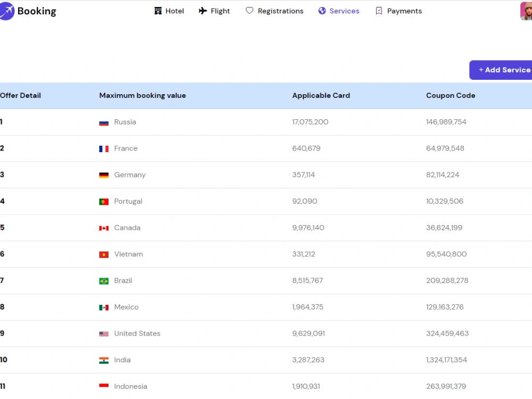Click the Portugal flag icon
Viewport: 532px width, 399px height.
(104, 202)
